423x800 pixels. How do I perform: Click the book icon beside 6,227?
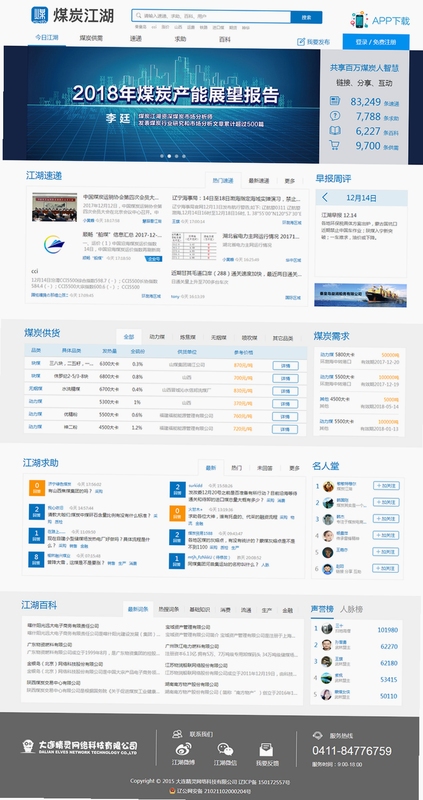point(335,131)
